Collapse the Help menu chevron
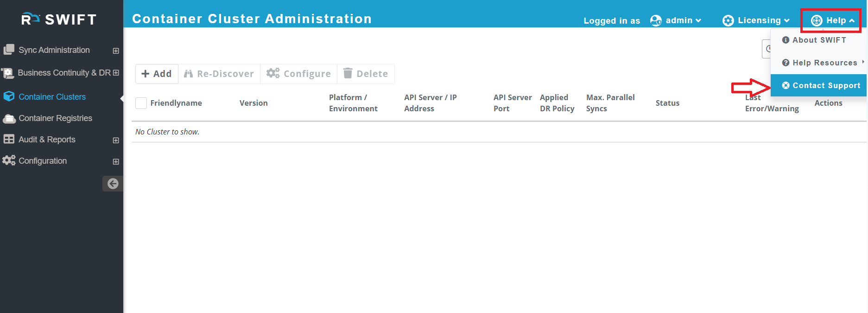The width and height of the screenshot is (868, 313). (852, 20)
